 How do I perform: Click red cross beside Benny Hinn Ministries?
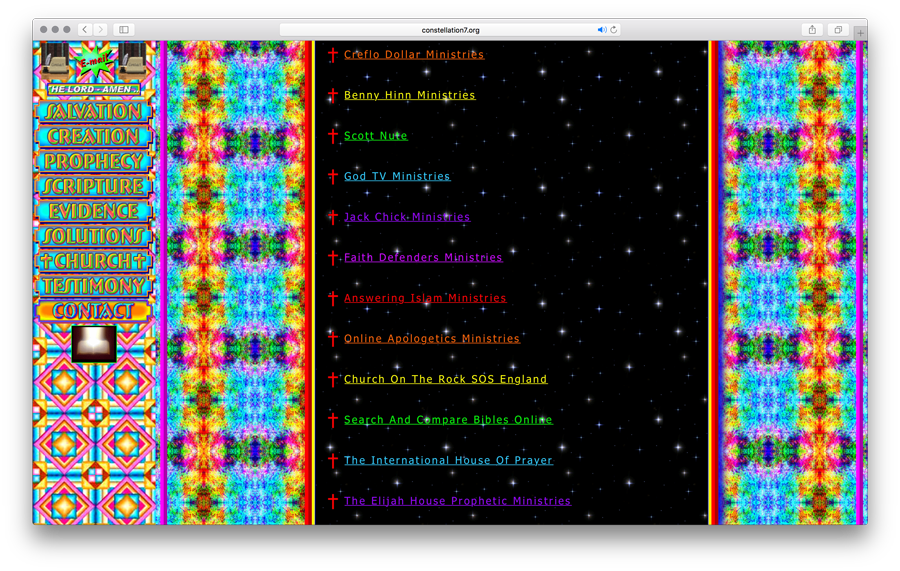click(333, 95)
